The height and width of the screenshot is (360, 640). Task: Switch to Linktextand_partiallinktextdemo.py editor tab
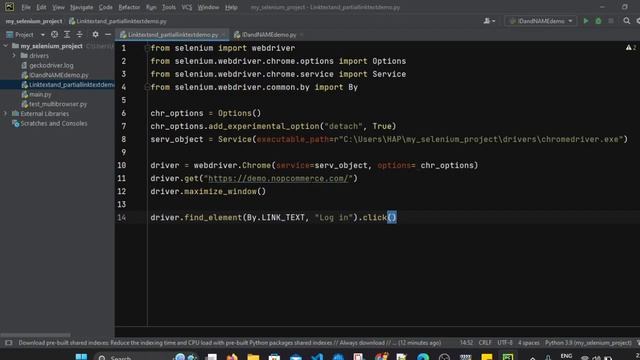[173, 35]
